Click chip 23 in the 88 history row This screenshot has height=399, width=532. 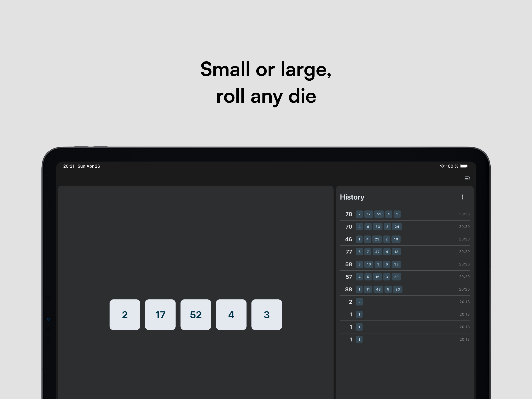coord(398,289)
